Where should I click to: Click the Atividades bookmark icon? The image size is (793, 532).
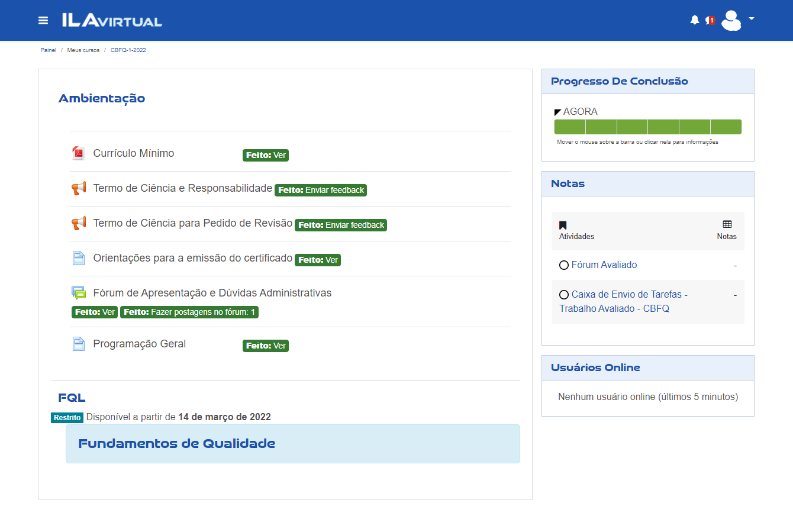coord(563,225)
